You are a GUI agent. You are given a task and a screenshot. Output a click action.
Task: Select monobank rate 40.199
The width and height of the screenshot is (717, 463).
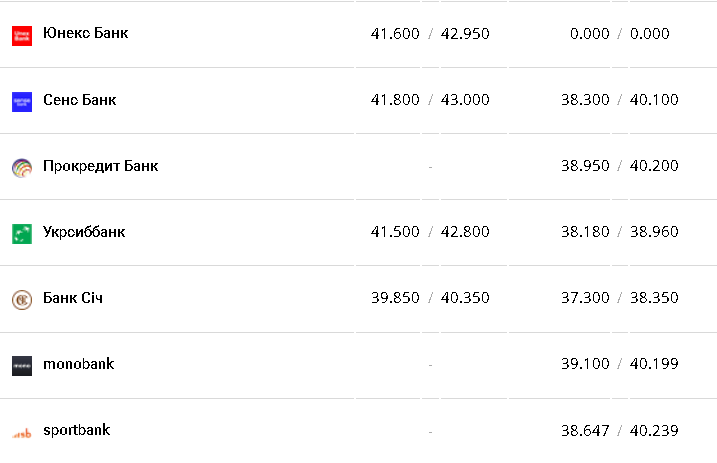tap(654, 364)
